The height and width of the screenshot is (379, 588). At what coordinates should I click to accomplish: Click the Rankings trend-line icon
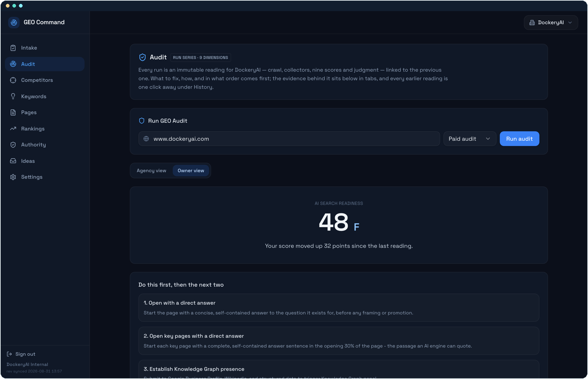click(13, 129)
